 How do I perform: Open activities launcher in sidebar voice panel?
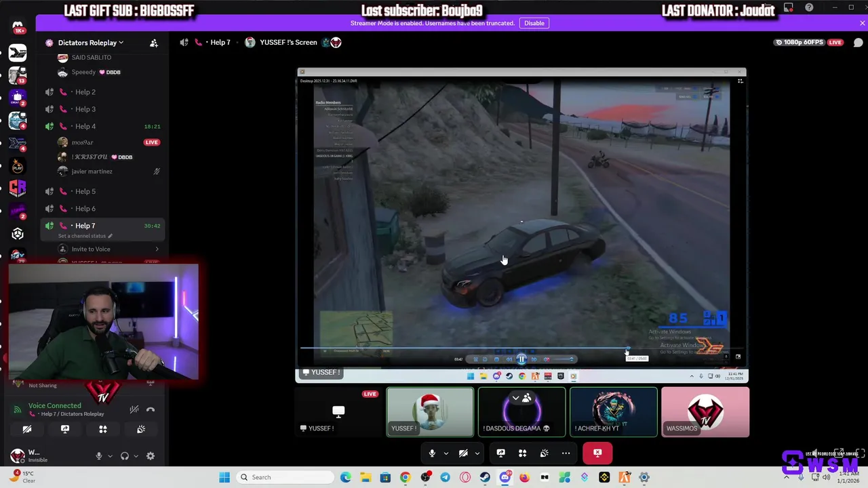click(x=103, y=429)
